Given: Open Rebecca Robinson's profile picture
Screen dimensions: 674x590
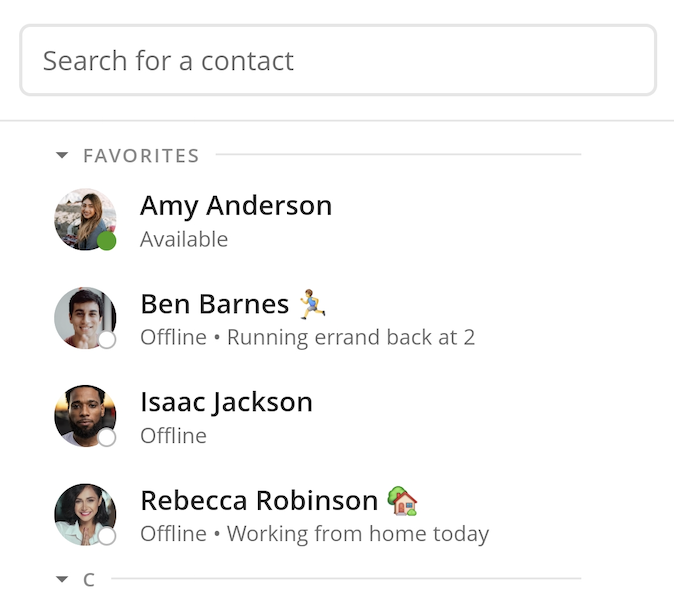Looking at the screenshot, I should click(x=85, y=514).
